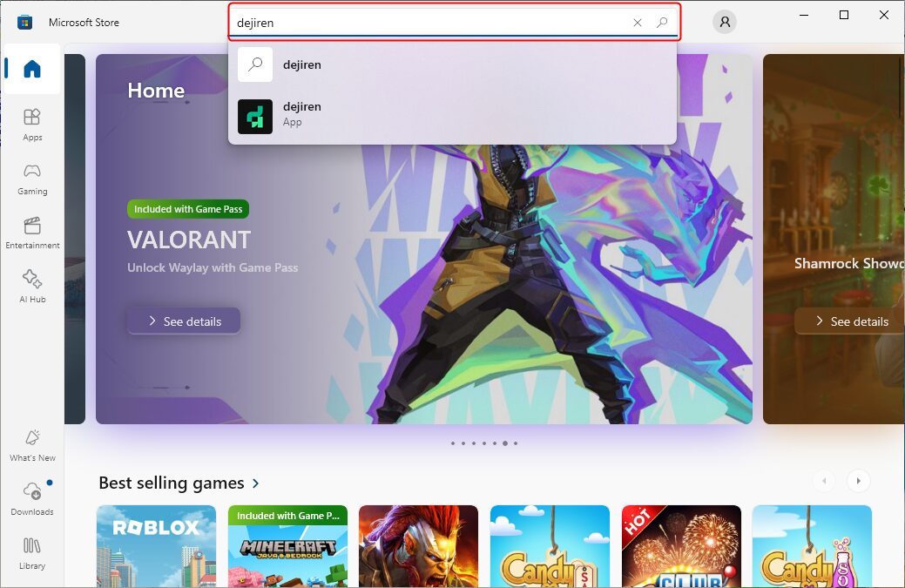Open the Apps section in sidebar

[32, 124]
